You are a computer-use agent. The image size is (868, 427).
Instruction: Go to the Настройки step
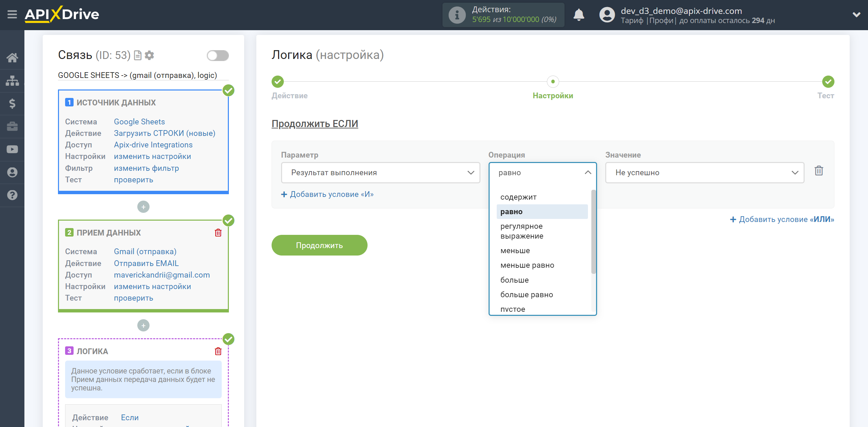pos(553,82)
